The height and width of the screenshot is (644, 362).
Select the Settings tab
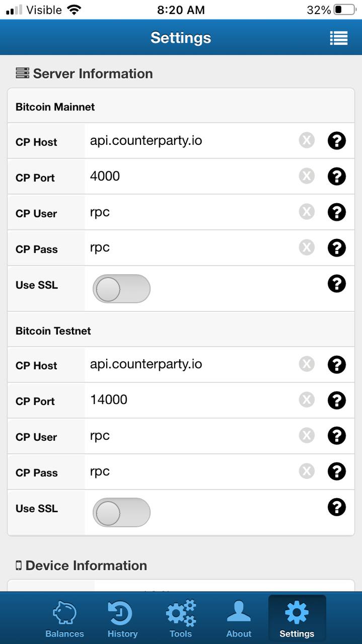coord(297,619)
